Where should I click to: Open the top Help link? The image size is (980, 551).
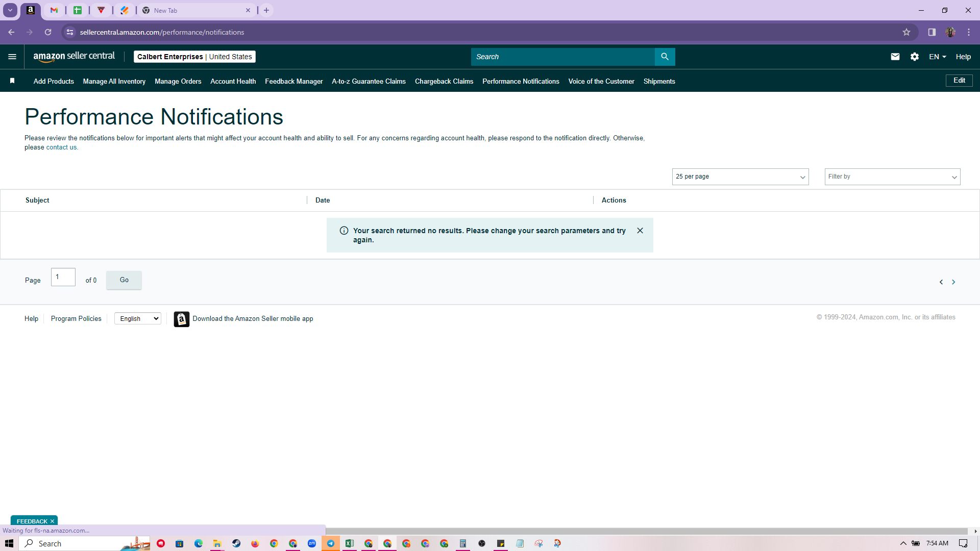pos(963,57)
